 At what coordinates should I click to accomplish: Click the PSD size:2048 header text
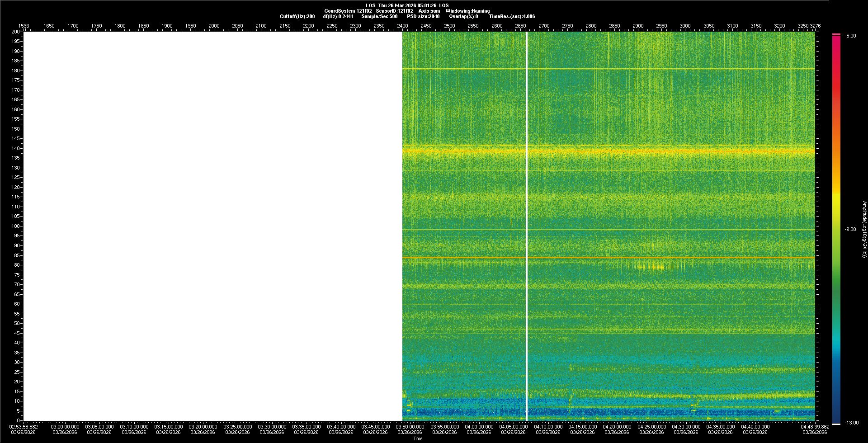tap(423, 16)
